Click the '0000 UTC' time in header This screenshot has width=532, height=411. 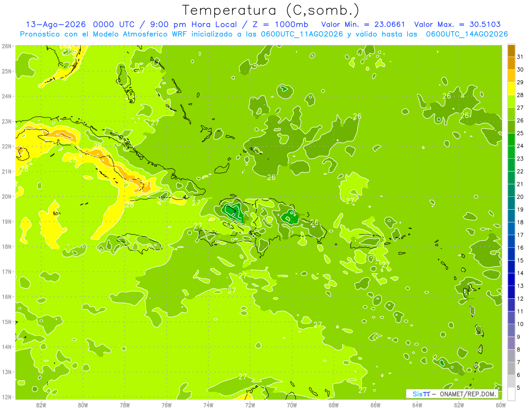113,24
